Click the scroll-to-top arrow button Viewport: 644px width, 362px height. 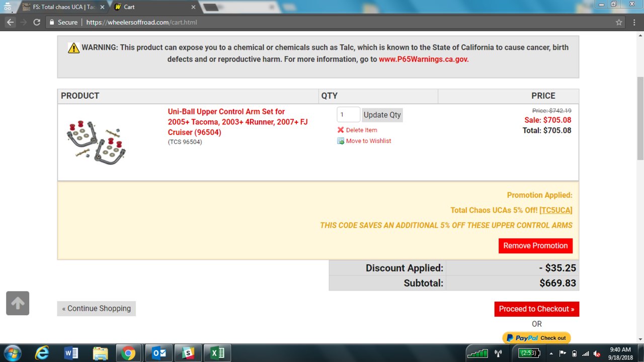coord(18,303)
